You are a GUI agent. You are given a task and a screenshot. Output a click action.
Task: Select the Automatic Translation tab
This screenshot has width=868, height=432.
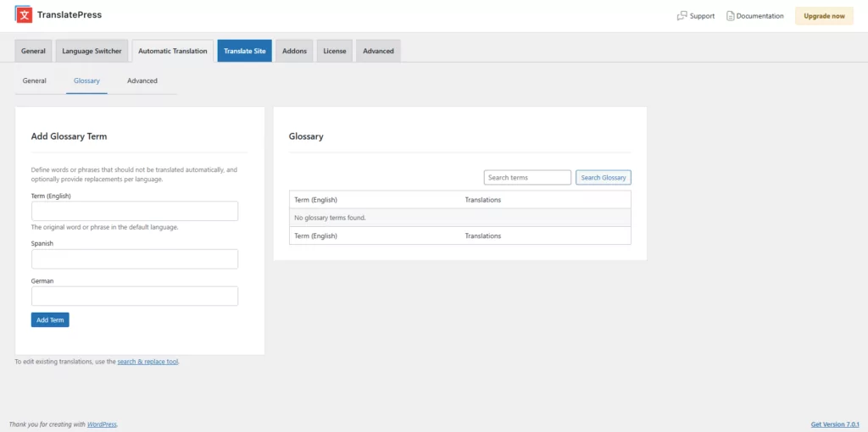click(173, 51)
